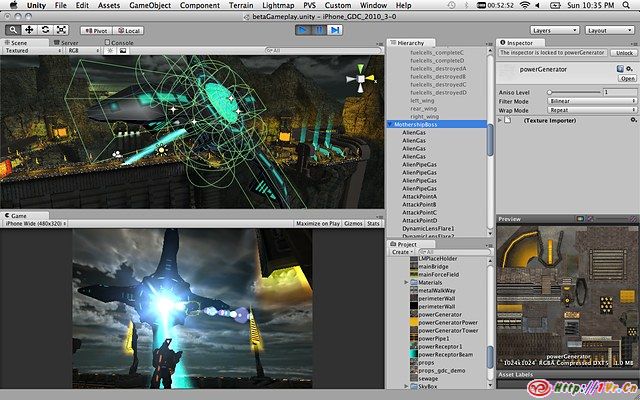Adjust the Aniso Level slider

click(549, 91)
